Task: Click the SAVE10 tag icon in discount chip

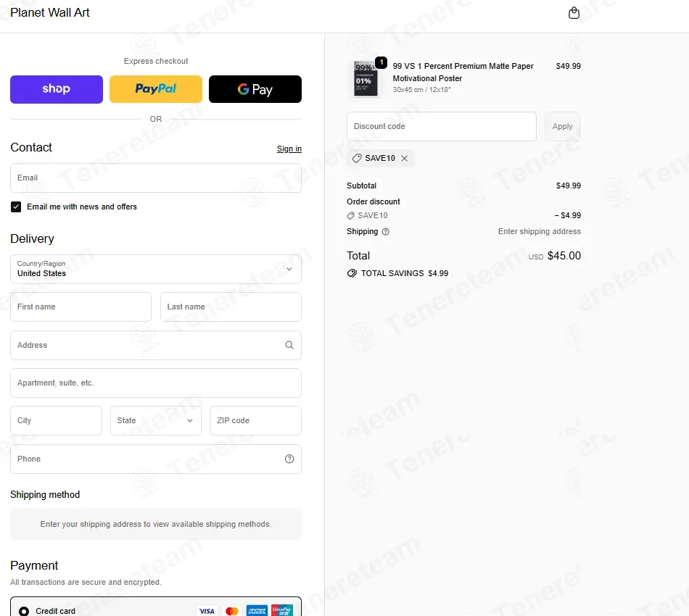Action: [357, 158]
